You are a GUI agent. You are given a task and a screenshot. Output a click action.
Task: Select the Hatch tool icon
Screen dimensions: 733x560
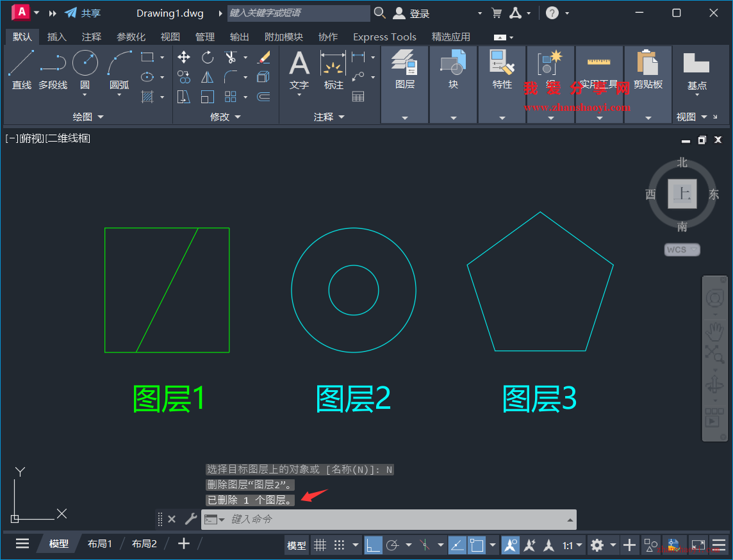pos(147,97)
